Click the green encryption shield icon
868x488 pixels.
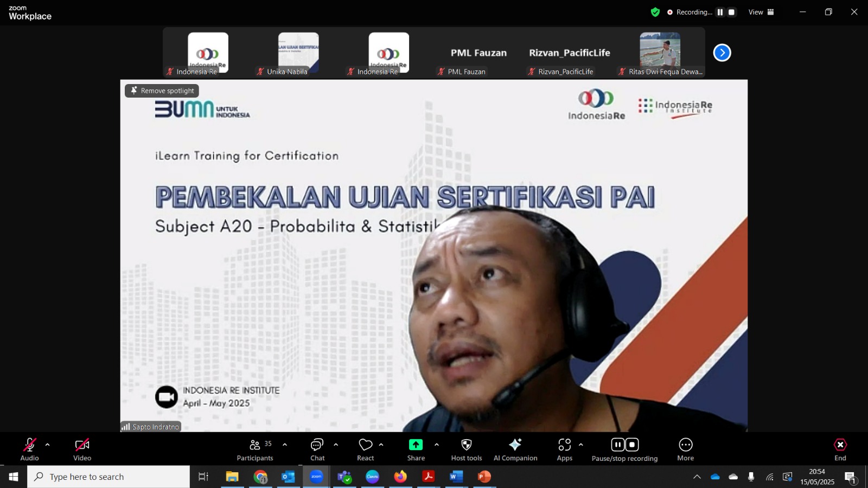[655, 12]
